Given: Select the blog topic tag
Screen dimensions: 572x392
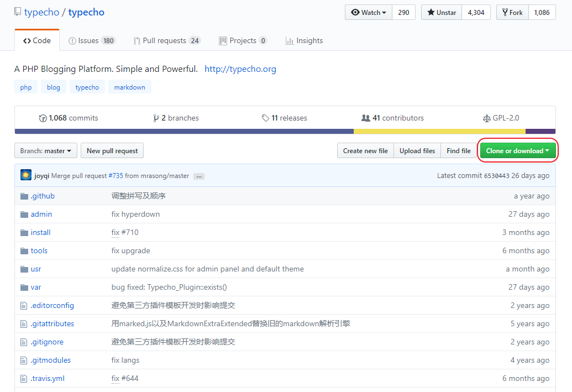Looking at the screenshot, I should 53,87.
